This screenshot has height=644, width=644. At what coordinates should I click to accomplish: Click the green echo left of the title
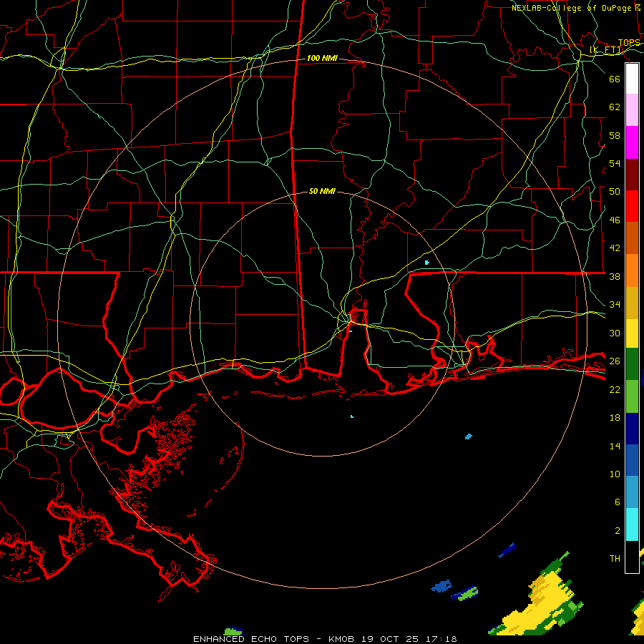point(234,630)
